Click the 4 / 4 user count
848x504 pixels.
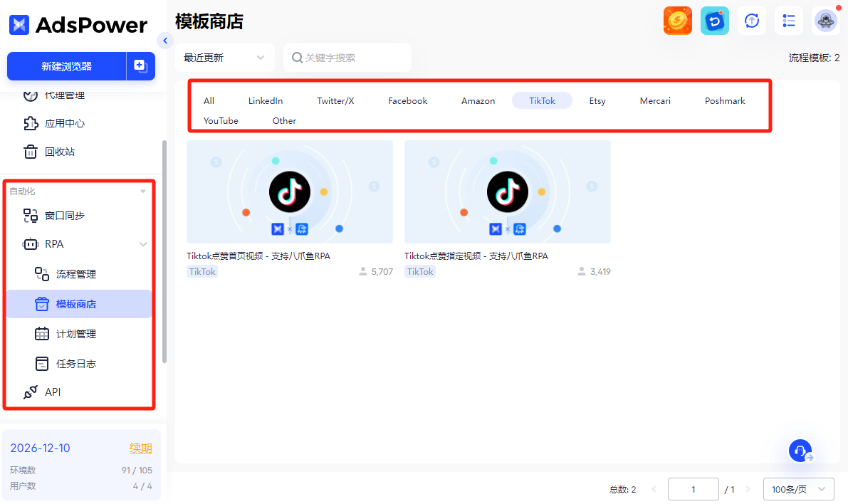142,486
